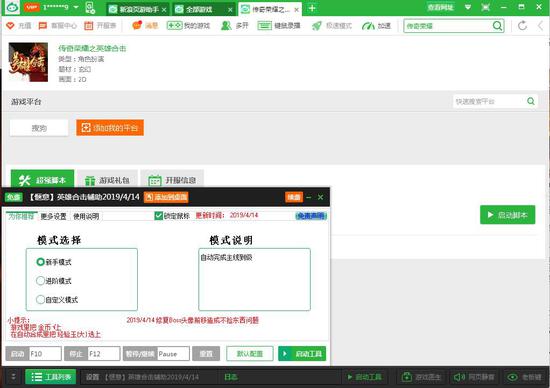Open the 传奇荣耀之英雄合击 game title link
Image resolution: width=550 pixels, height=388 pixels.
tap(92, 48)
